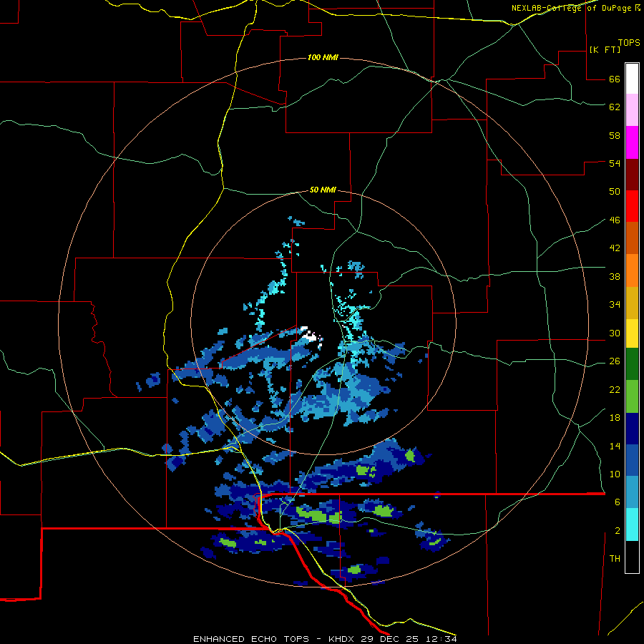Click the '14' legend value
This screenshot has height=644, width=644.
point(615,446)
